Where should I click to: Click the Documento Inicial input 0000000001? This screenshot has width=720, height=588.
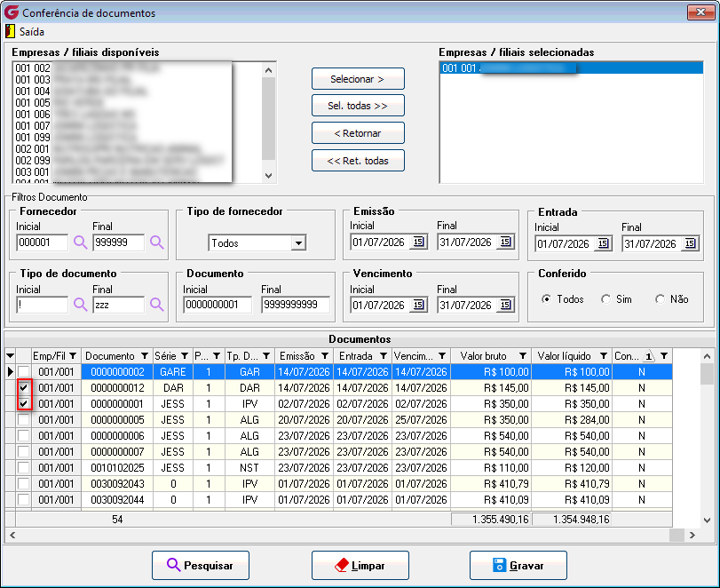[x=218, y=305]
